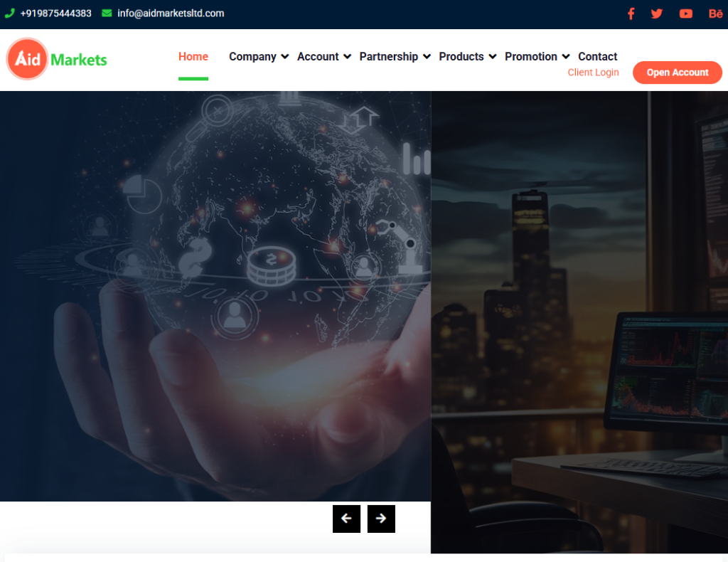Viewport: 728px width, 562px height.
Task: Click the +919875444383 phone number
Action: [x=55, y=13]
